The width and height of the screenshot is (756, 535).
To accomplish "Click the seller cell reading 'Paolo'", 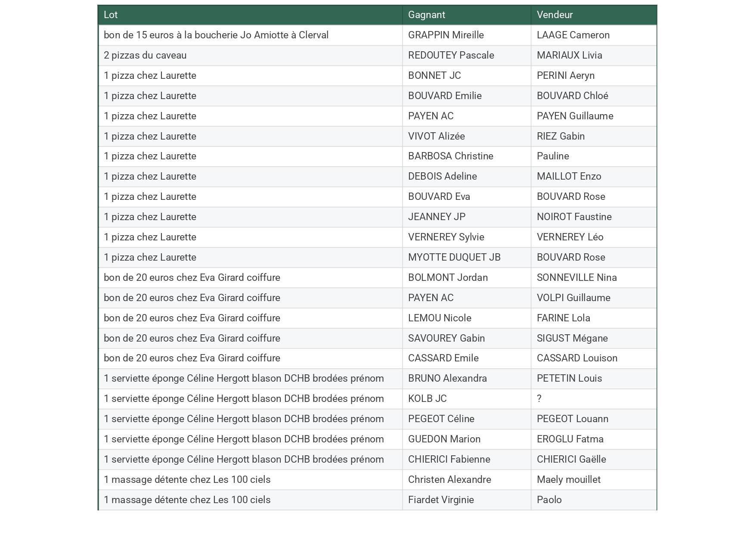I will [x=549, y=500].
